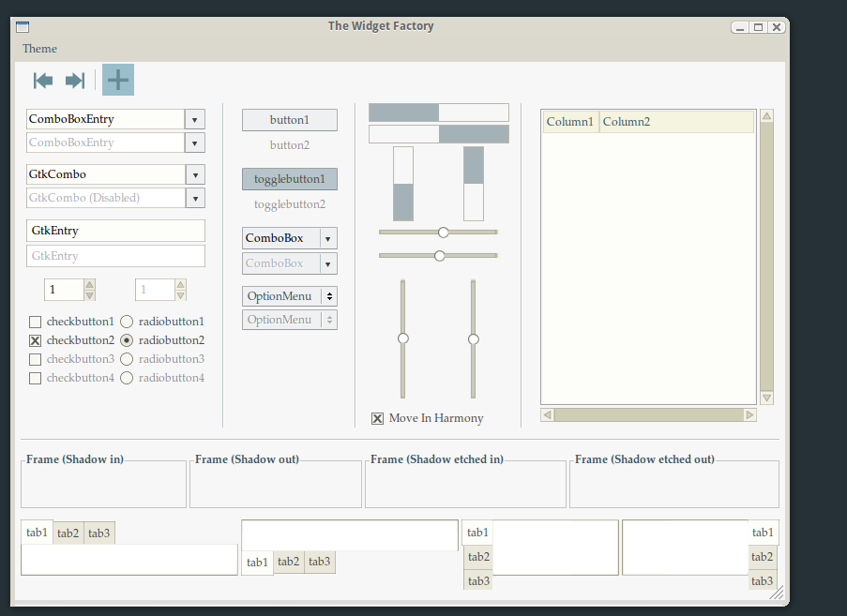Click the upper horizontal slider handle
The image size is (847, 616).
(444, 233)
